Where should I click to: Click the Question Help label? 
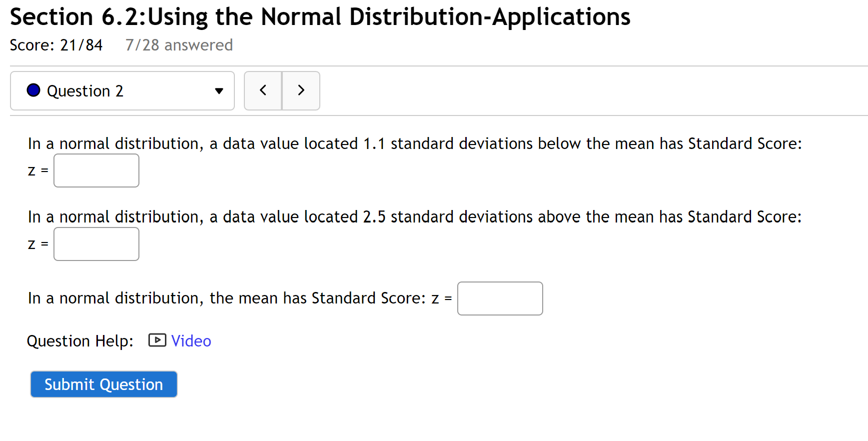(x=80, y=340)
